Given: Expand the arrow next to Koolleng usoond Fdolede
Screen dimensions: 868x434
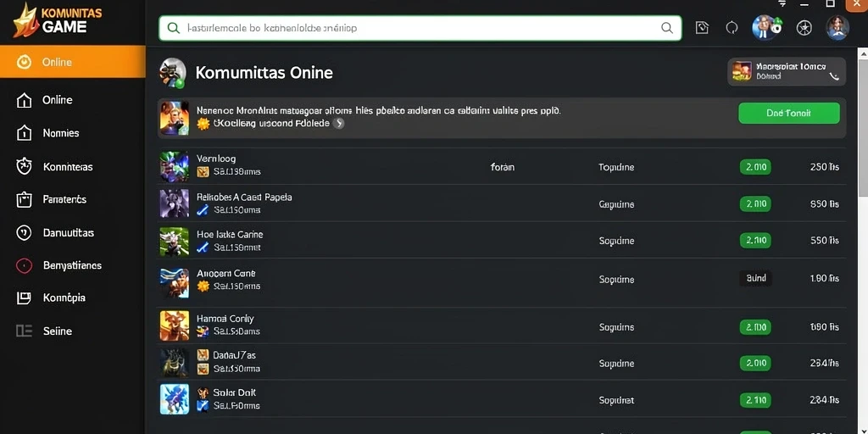Looking at the screenshot, I should (338, 124).
